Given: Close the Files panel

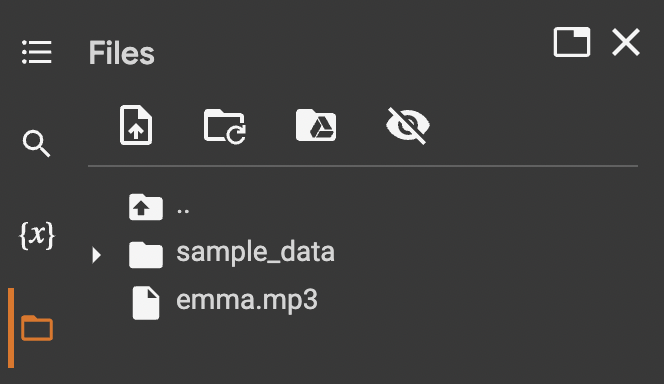Looking at the screenshot, I should (626, 42).
